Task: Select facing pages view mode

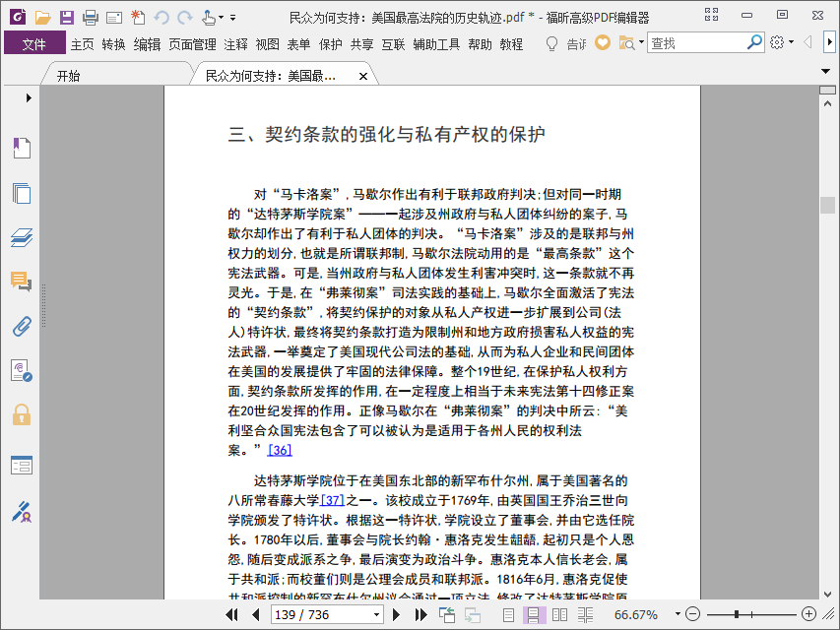Action: point(559,615)
